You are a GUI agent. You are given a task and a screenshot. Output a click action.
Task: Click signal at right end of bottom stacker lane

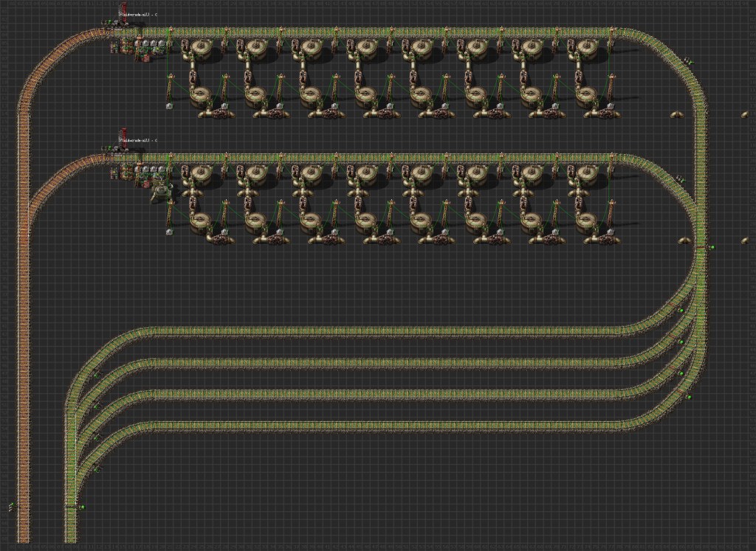coord(690,398)
